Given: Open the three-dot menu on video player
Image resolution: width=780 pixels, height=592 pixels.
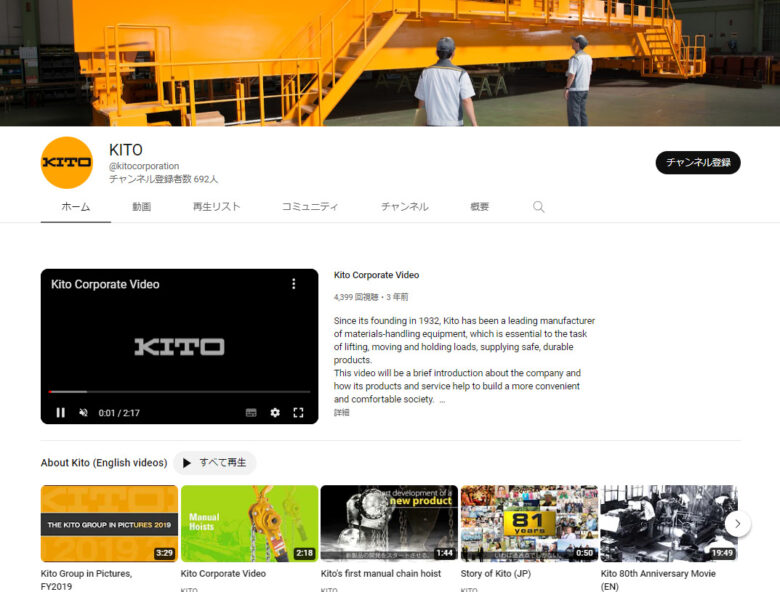Looking at the screenshot, I should (293, 284).
